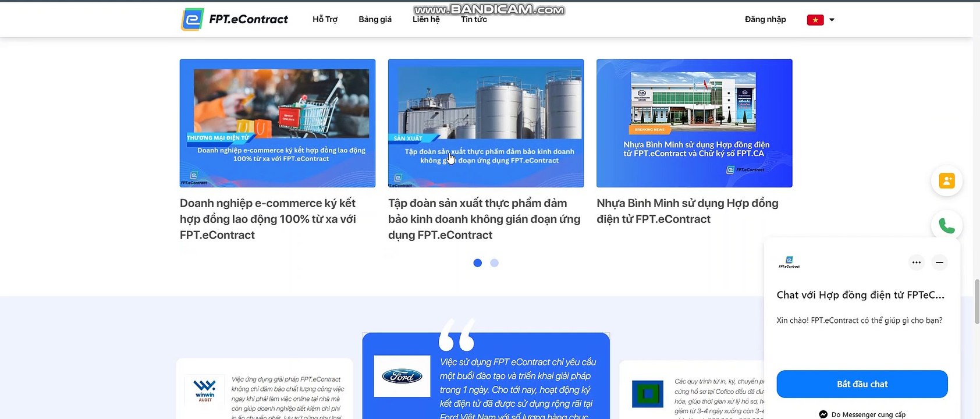Image resolution: width=980 pixels, height=419 pixels.
Task: Go to the Liên hệ page
Action: click(x=426, y=19)
